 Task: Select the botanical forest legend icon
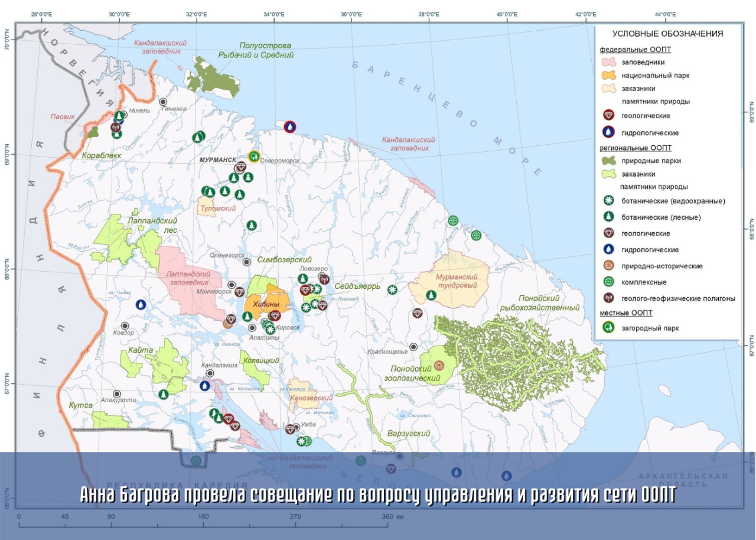point(609,217)
